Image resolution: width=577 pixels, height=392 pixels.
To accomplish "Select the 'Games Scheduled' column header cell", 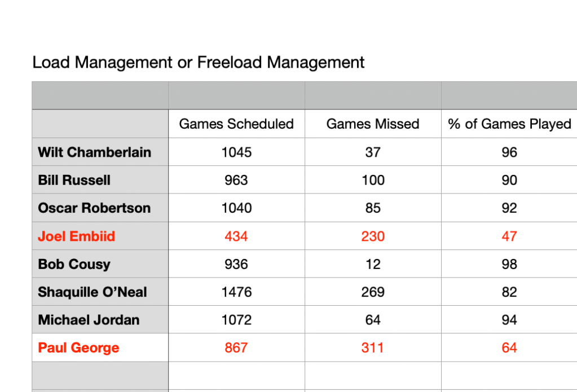I will point(236,124).
